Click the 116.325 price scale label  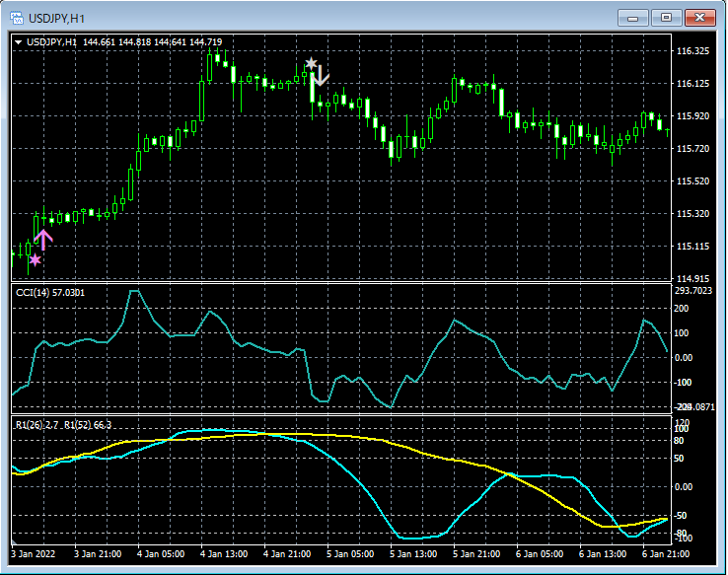[694, 51]
